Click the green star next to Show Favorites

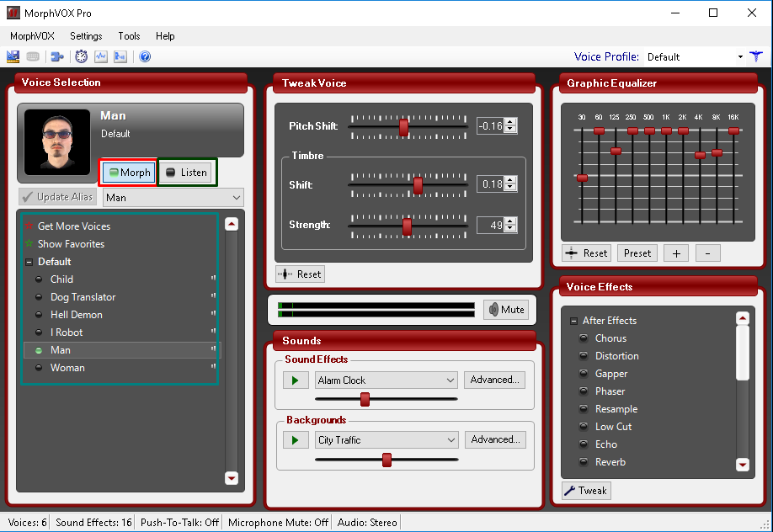(29, 243)
